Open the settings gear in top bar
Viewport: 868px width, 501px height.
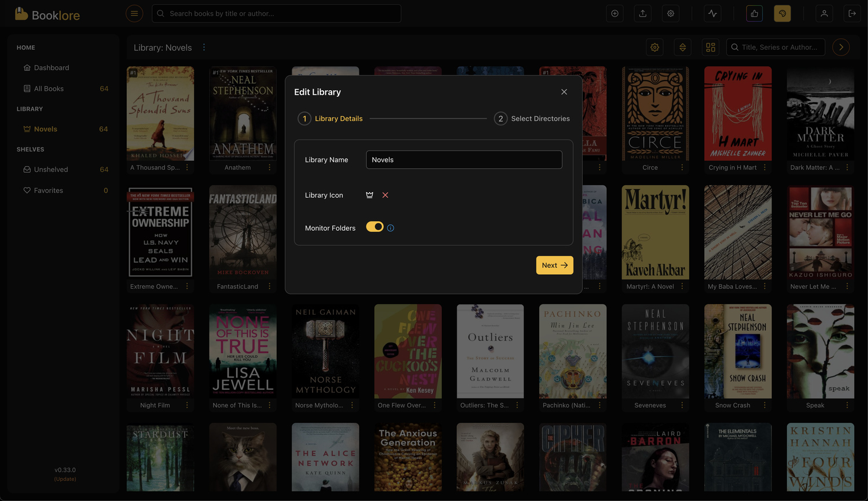pyautogui.click(x=670, y=13)
